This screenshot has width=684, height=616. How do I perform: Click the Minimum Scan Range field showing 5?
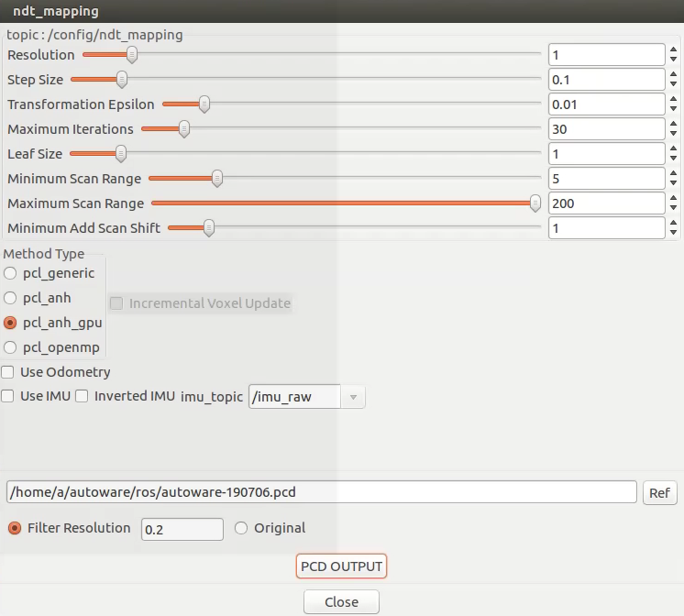pos(607,179)
